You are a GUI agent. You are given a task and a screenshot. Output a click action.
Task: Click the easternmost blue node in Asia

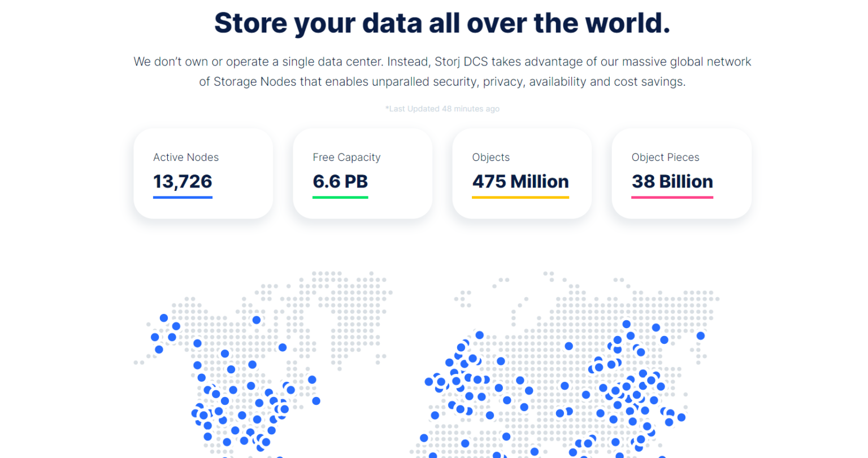pyautogui.click(x=701, y=335)
